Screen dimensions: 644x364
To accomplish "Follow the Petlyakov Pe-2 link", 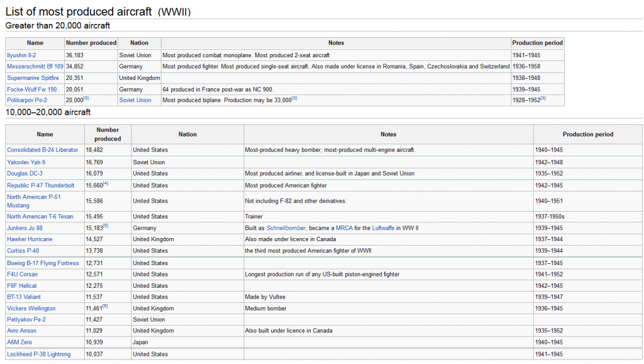I will [26, 319].
